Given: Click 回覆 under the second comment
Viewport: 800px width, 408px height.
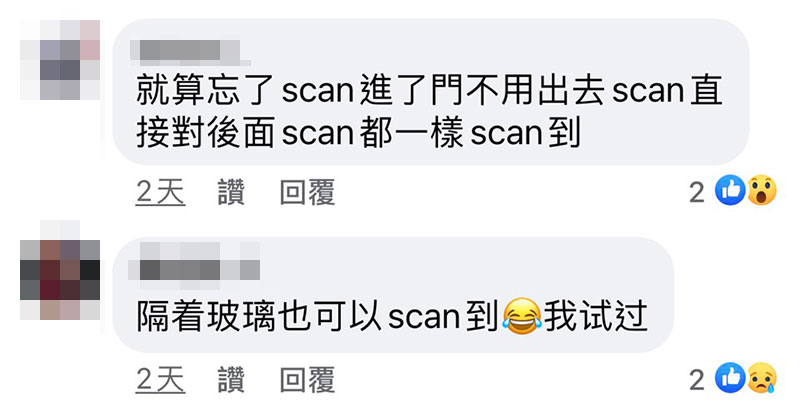Looking at the screenshot, I should [x=307, y=380].
